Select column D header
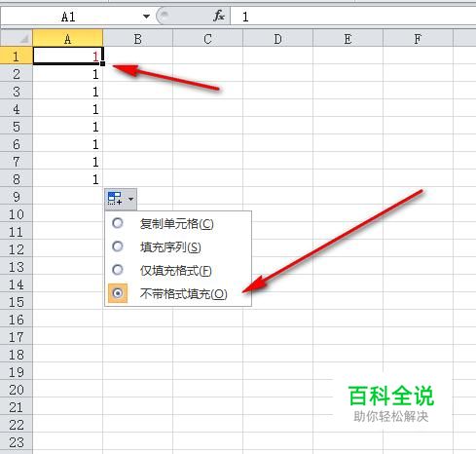The height and width of the screenshot is (454, 476). [x=277, y=38]
